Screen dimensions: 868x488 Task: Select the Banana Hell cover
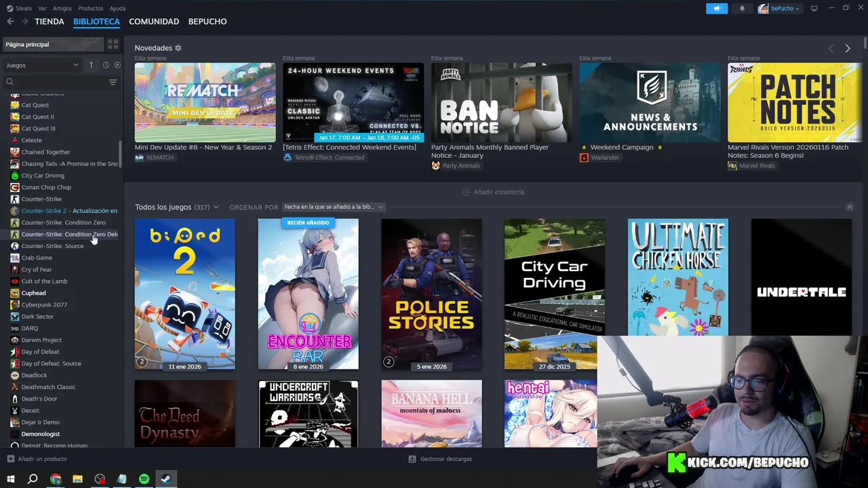431,413
